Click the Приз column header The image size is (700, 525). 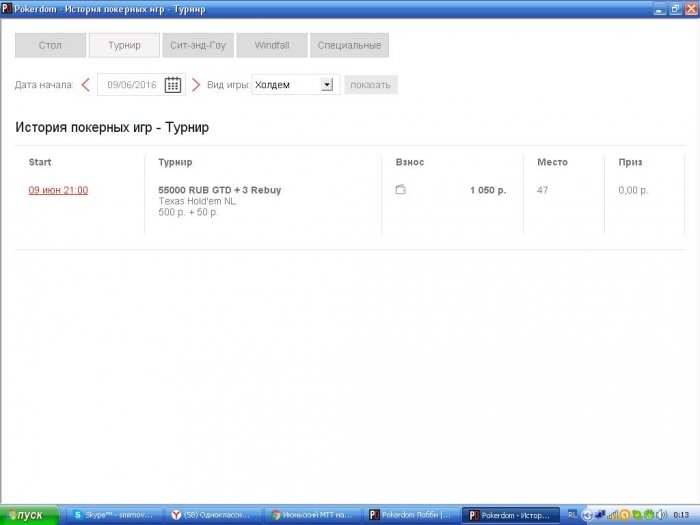(630, 162)
